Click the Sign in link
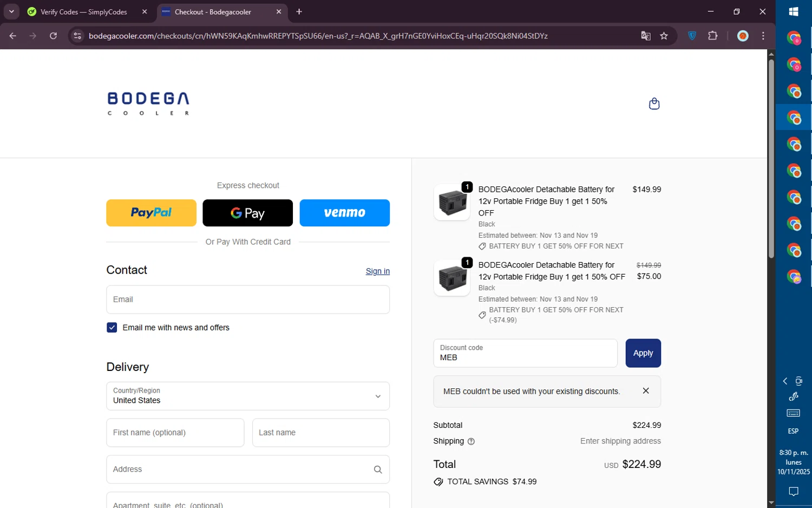Screen dimensions: 812x508 click(x=378, y=271)
